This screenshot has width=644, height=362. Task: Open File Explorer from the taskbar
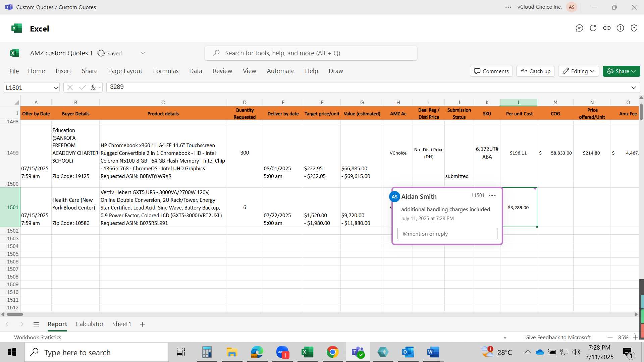232,352
